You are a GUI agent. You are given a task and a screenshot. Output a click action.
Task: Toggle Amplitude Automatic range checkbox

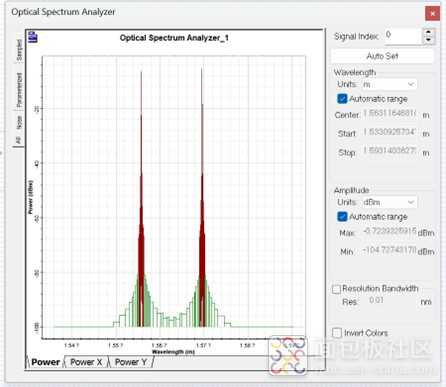342,217
